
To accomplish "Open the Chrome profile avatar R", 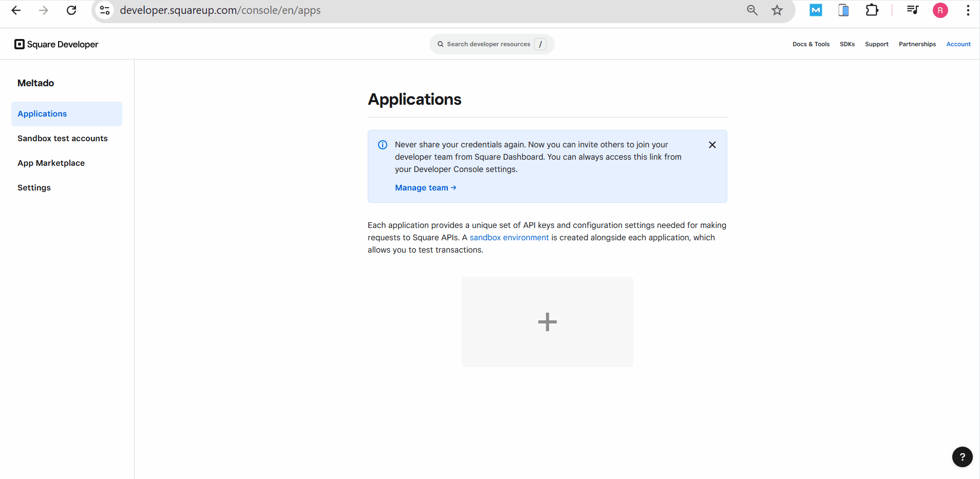I will tap(940, 10).
